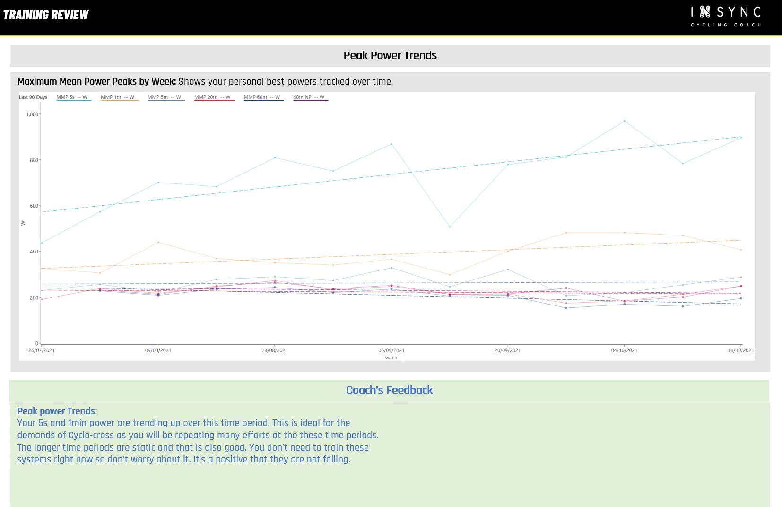782x532 pixels.
Task: Click the InSync Cycling Coach logo
Action: coord(726,17)
